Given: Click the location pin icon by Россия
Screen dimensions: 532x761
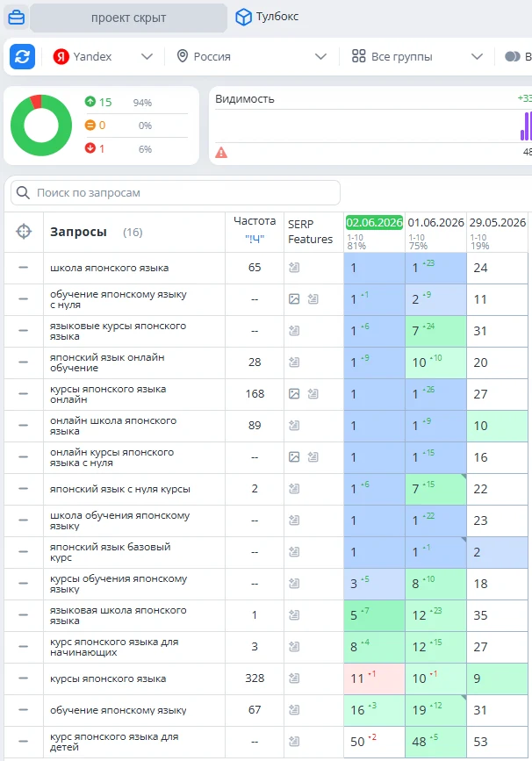Looking at the screenshot, I should pos(183,56).
